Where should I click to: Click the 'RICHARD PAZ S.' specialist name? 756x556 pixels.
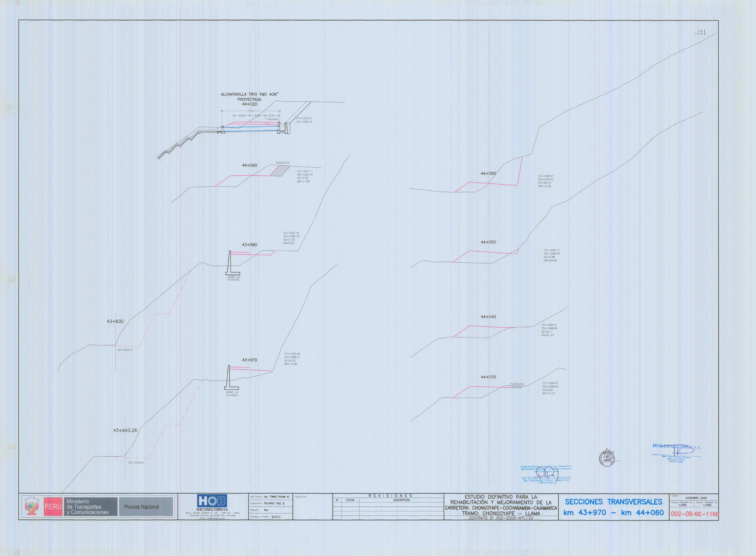tap(274, 503)
